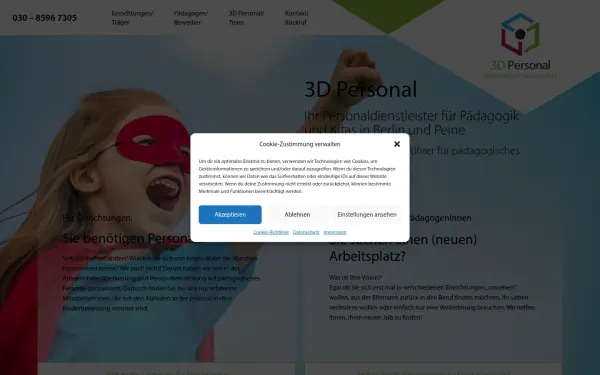Click the Akzeptieren button

tap(230, 215)
